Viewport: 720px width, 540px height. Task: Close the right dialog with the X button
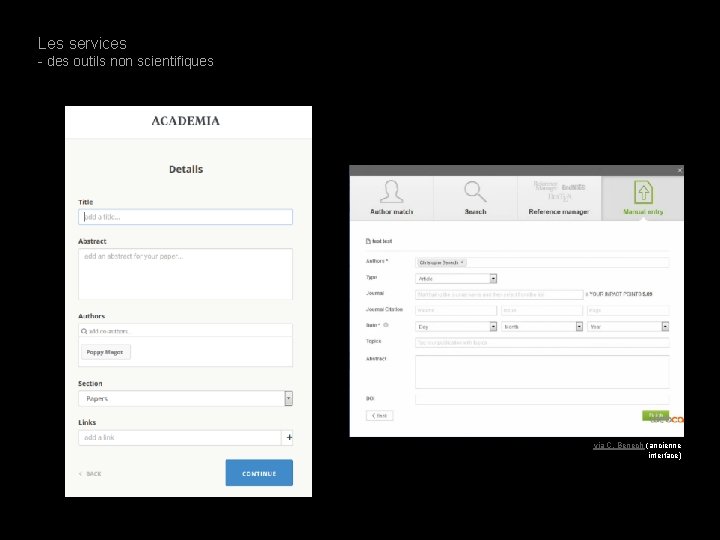tap(680, 170)
